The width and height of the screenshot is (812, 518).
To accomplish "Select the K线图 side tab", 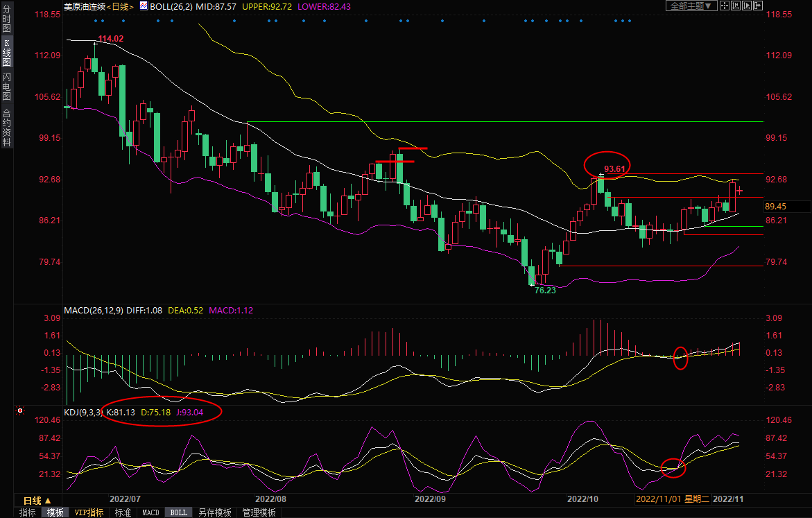I will pos(6,53).
